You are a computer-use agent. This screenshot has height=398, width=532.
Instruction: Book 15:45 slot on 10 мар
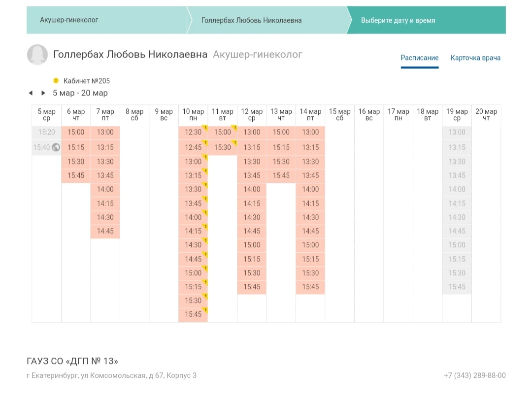(193, 315)
